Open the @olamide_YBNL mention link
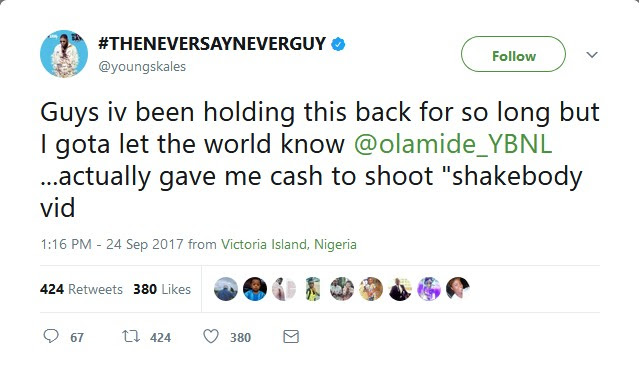This screenshot has height=372, width=639. 453,144
